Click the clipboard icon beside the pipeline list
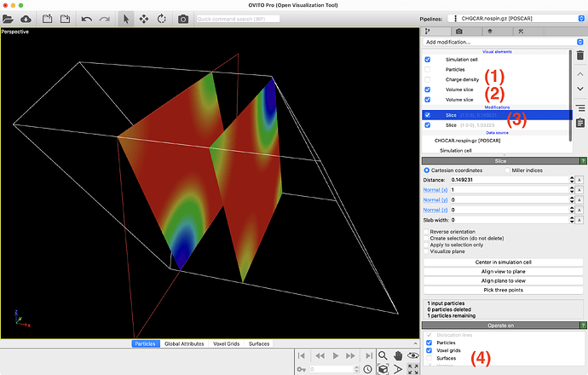The image size is (588, 375). click(x=580, y=123)
